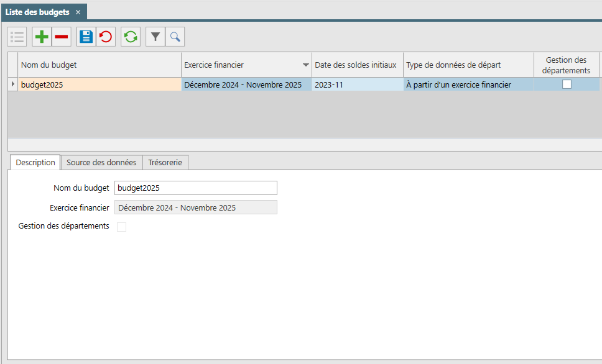Open search with the magnifier icon

[x=175, y=37]
